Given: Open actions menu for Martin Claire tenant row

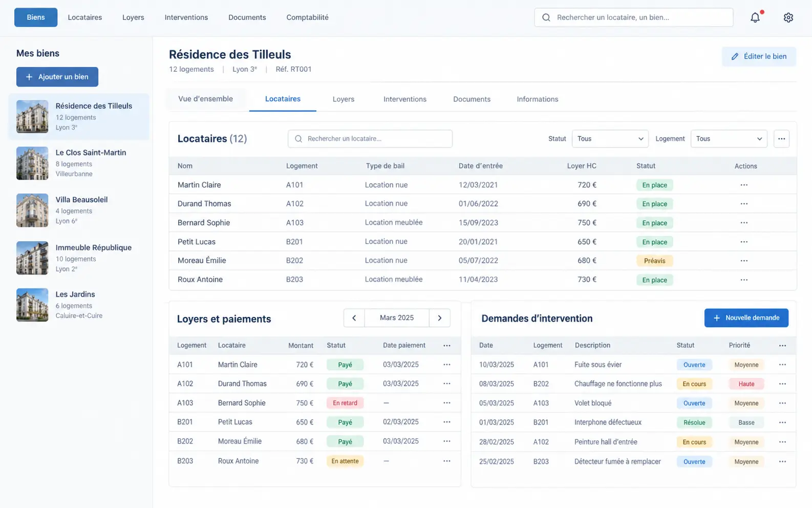Looking at the screenshot, I should 744,185.
